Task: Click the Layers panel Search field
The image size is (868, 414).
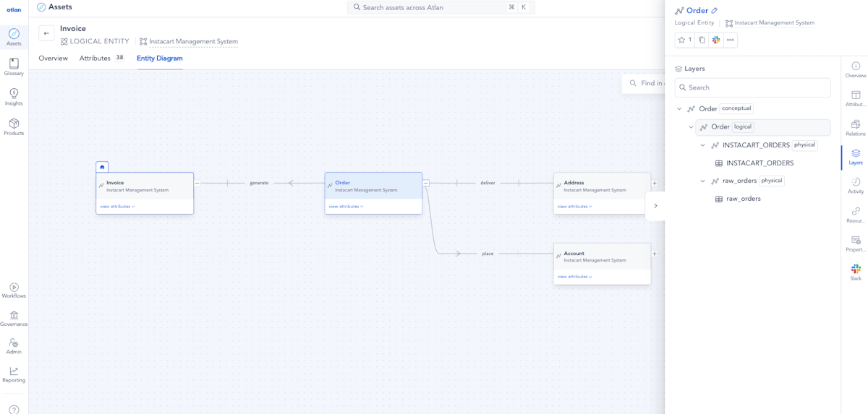Action: pos(752,87)
